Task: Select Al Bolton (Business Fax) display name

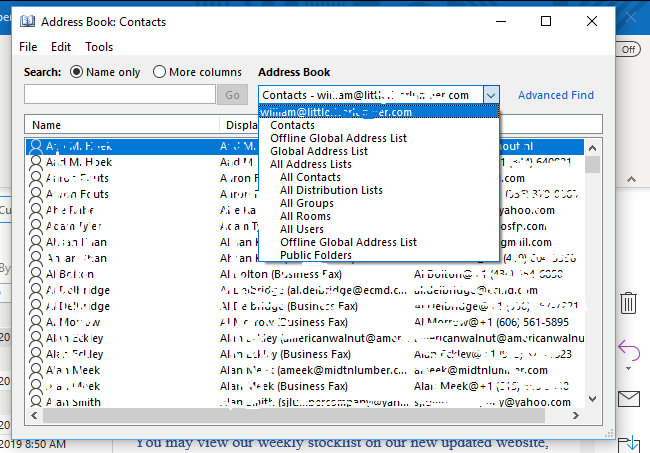Action: pyautogui.click(x=281, y=274)
